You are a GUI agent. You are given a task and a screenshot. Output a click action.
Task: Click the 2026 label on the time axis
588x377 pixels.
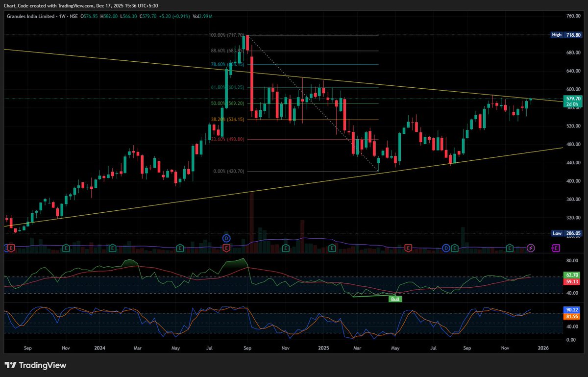tap(543, 348)
